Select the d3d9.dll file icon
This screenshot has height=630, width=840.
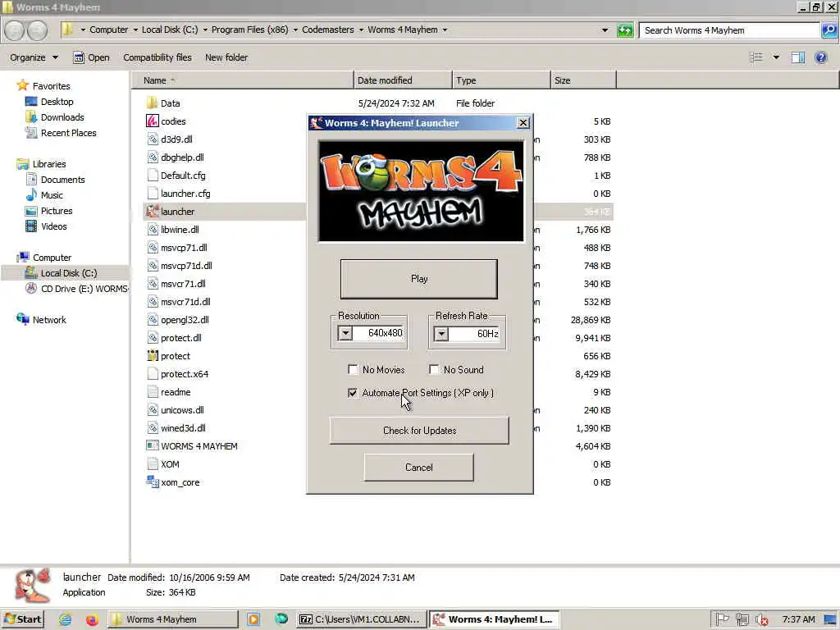click(152, 139)
